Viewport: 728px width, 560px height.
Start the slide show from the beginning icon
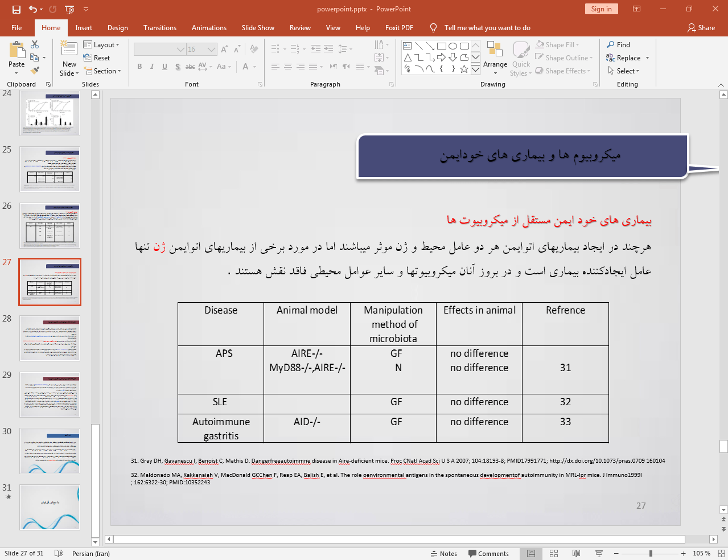click(x=69, y=9)
